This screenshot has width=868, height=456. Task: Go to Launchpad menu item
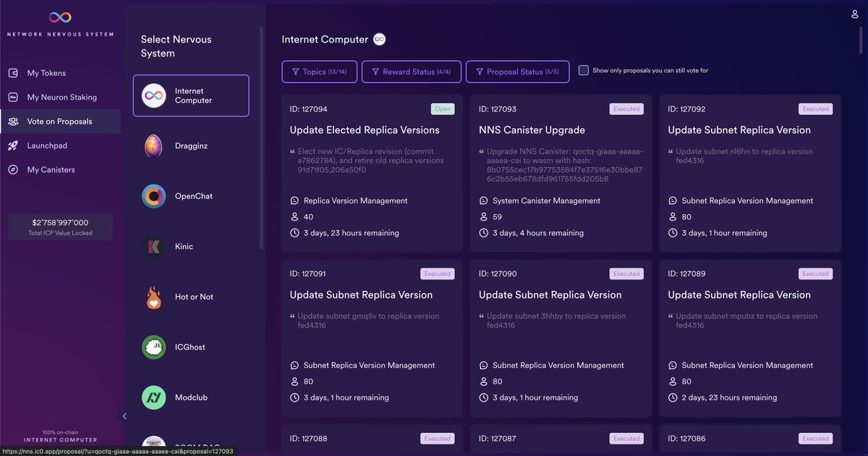60,145
